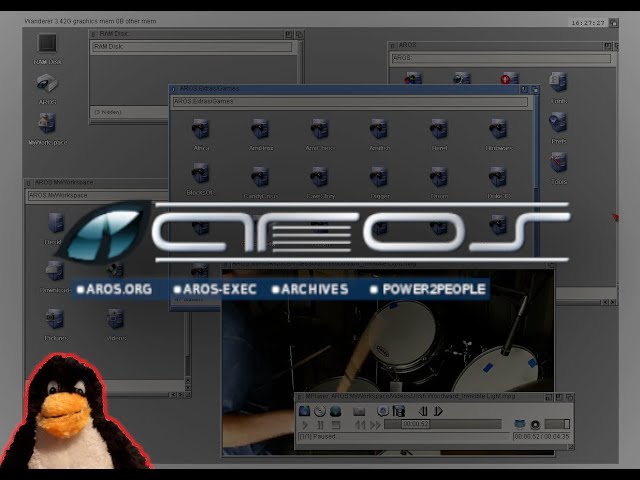Fast-forward using MPlayer double-right arrows
The width and height of the screenshot is (640, 480).
point(375,425)
